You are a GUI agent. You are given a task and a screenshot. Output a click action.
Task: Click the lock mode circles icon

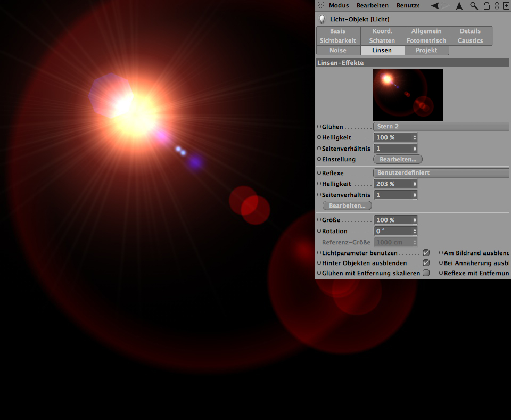coord(497,5)
